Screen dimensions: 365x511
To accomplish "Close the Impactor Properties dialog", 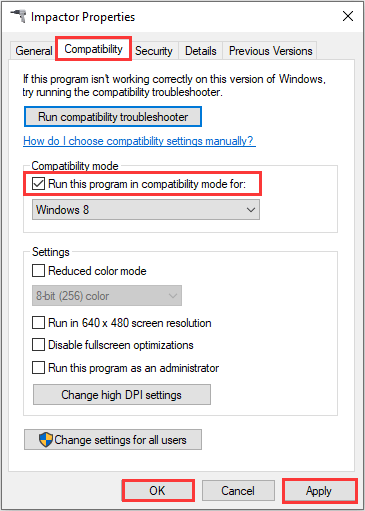I will (x=348, y=16).
